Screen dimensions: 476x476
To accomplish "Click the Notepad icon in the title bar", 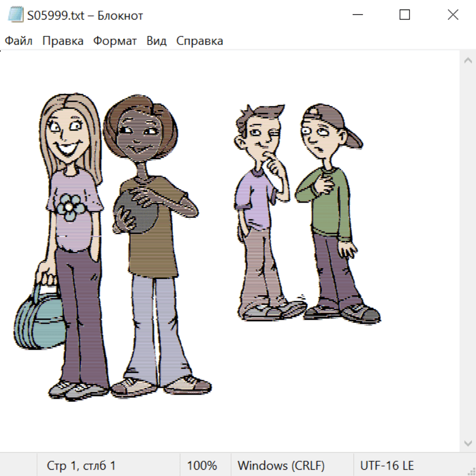I will click(x=16, y=15).
